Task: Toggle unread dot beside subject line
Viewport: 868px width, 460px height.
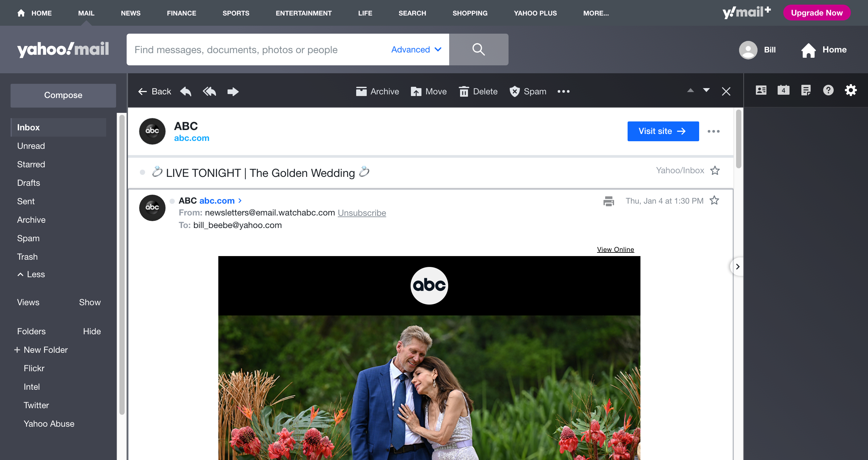Action: tap(142, 173)
